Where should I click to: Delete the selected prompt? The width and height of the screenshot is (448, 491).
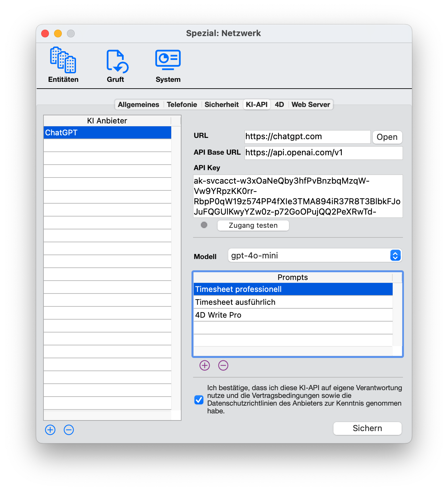pos(223,365)
